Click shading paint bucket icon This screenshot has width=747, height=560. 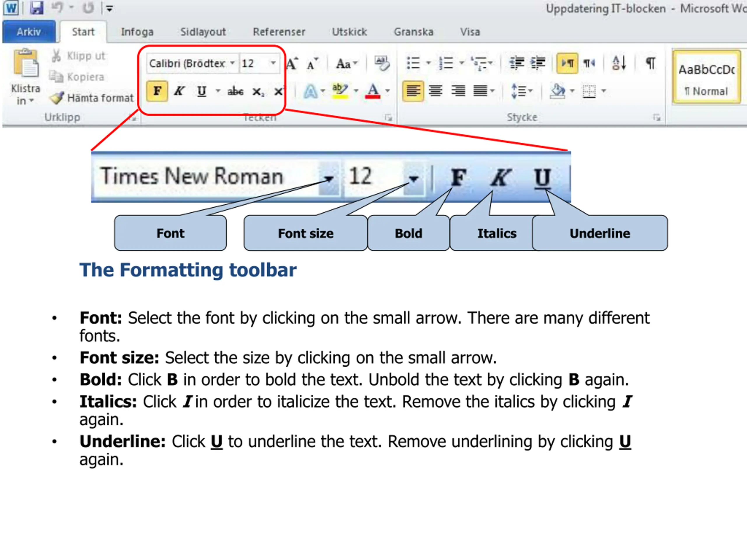pyautogui.click(x=557, y=91)
